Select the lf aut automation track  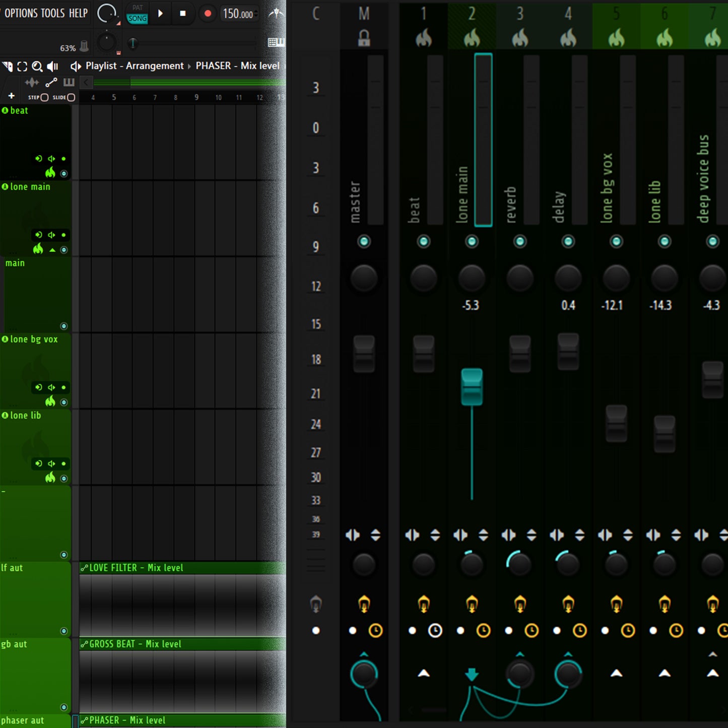tap(35, 599)
